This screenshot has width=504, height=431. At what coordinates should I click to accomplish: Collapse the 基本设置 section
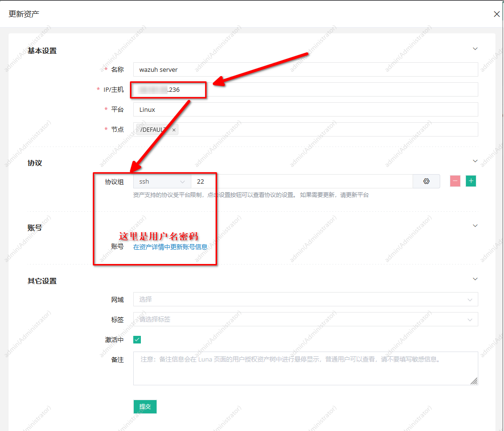[x=474, y=49]
